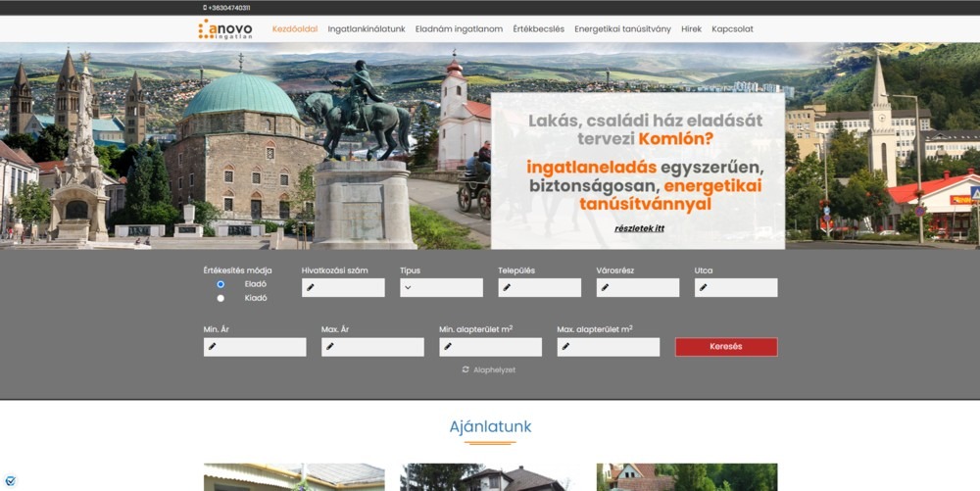The height and width of the screenshot is (491, 980).
Task: Click the Anovo Ingatlan logo
Action: click(224, 29)
